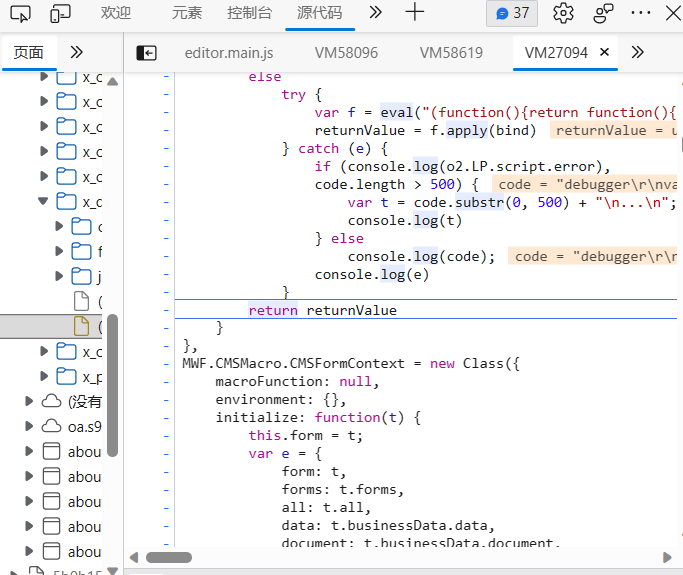683x575 pixels.
Task: Click the code editor horizontal scrollbar
Action: tap(168, 557)
